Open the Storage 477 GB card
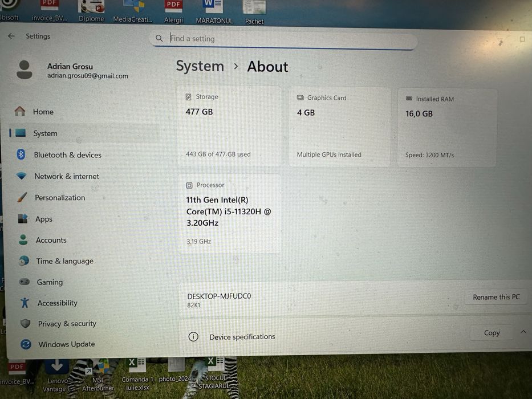The image size is (532, 399). click(x=229, y=126)
